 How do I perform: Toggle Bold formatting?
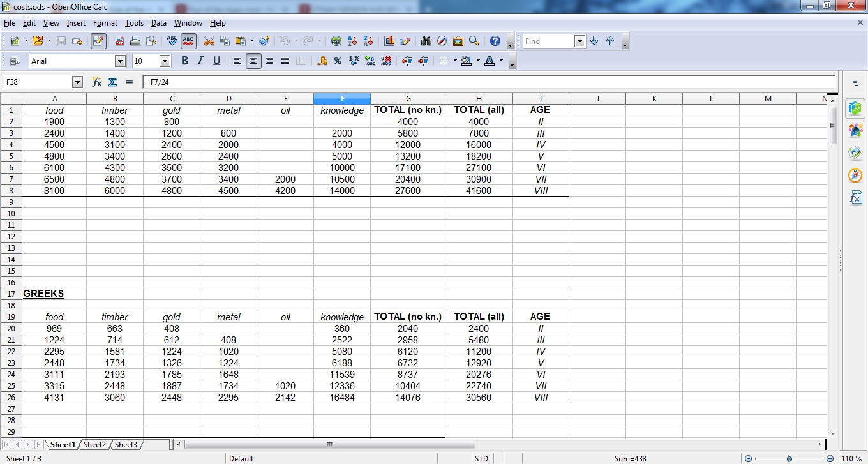(x=184, y=61)
